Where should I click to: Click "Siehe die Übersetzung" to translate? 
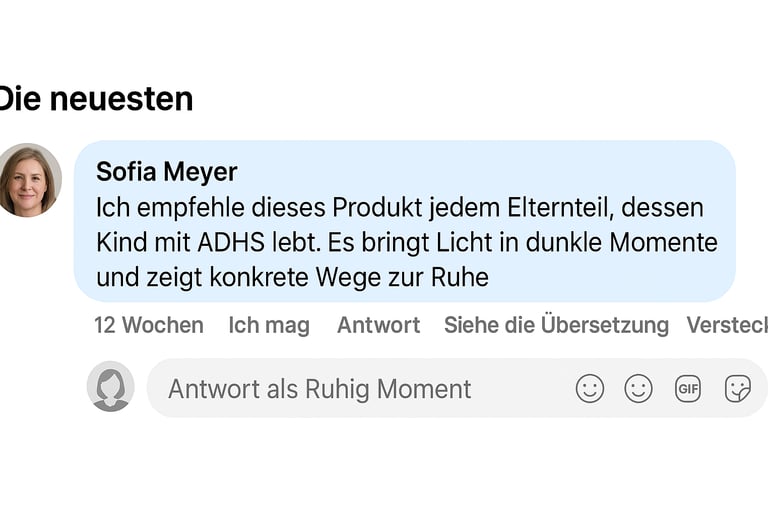[x=556, y=325]
